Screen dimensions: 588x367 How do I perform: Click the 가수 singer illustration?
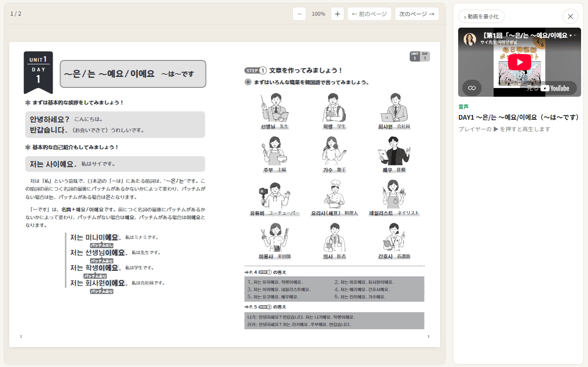click(334, 151)
